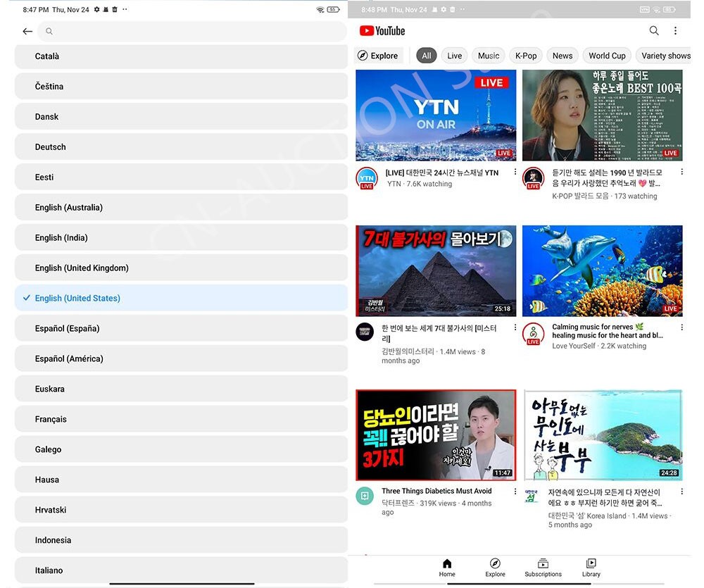Tap the YTN channel avatar

(366, 178)
